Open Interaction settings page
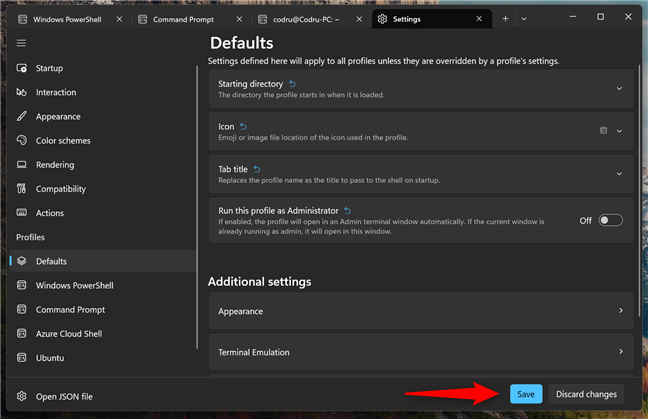 click(x=102, y=92)
